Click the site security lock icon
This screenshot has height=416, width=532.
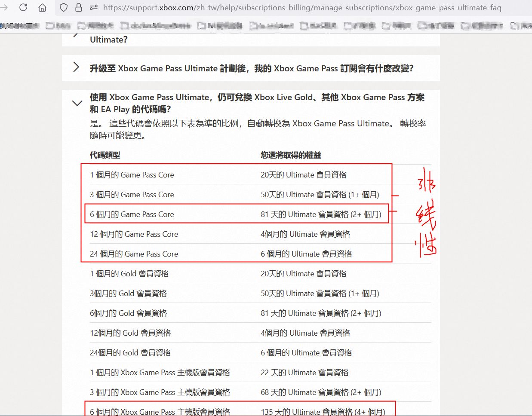[x=78, y=7]
